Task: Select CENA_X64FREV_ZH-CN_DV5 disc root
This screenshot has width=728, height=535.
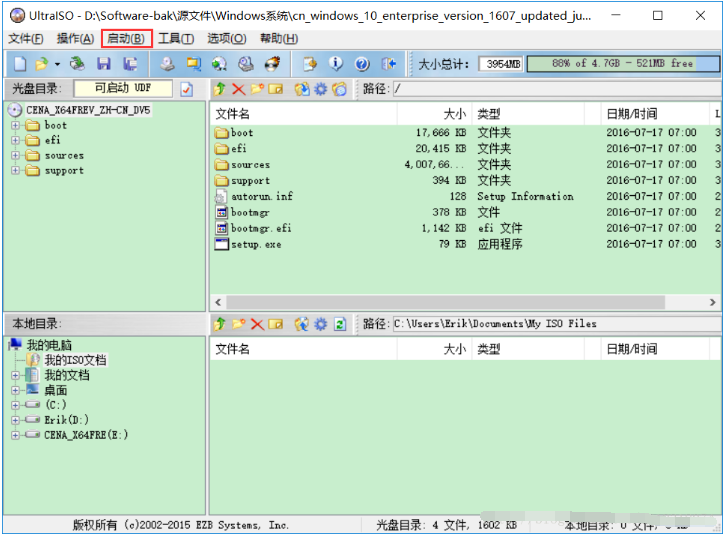Action: click(x=88, y=110)
